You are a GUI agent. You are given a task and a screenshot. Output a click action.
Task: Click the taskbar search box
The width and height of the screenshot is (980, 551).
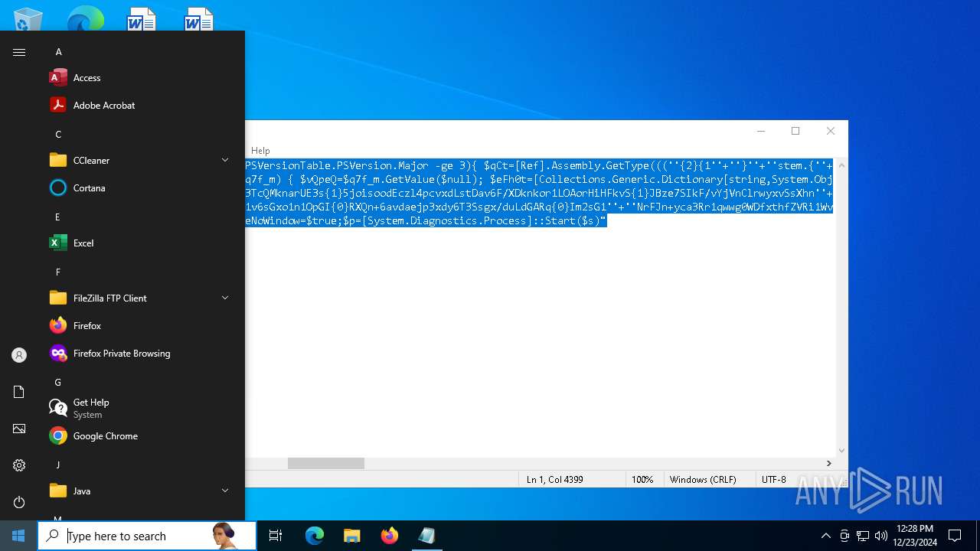tap(147, 536)
